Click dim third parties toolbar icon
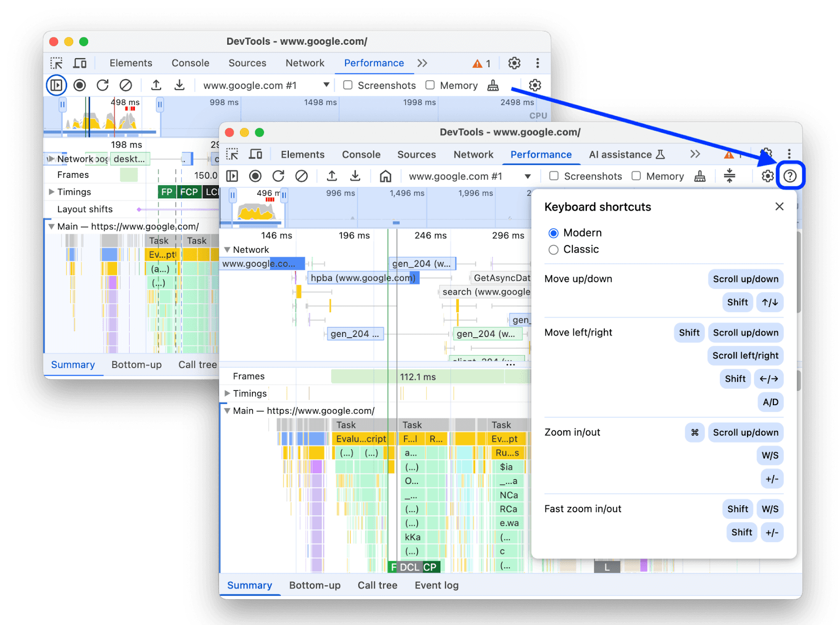Viewport: 840px width, 625px height. [x=730, y=176]
